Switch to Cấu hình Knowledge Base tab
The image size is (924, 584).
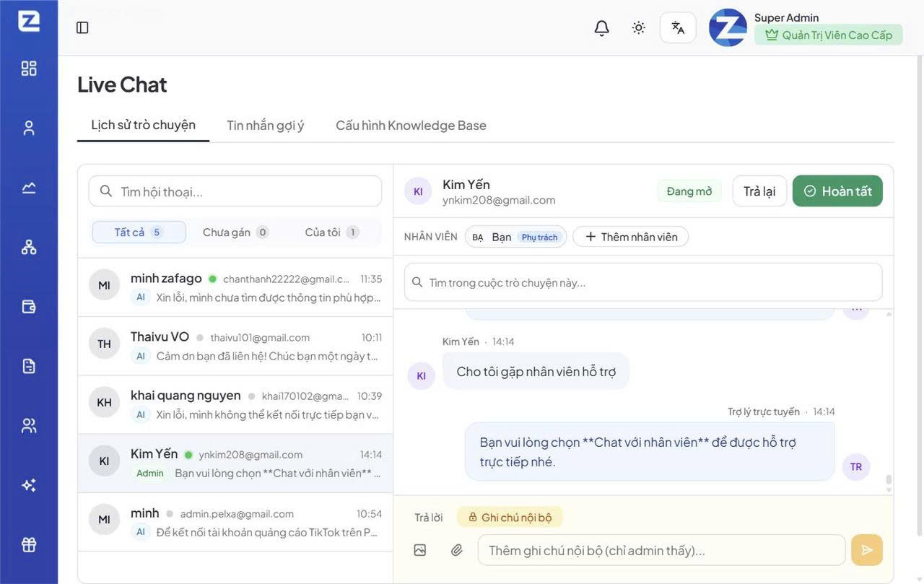(x=411, y=126)
